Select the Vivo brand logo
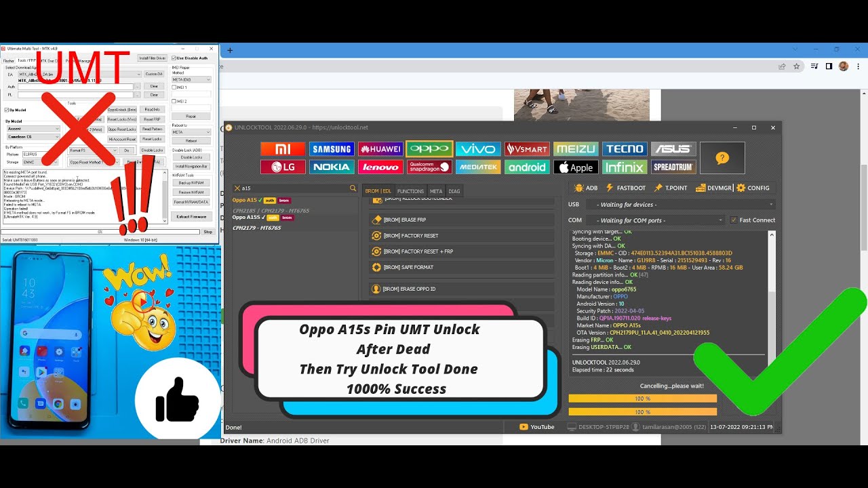This screenshot has width=868, height=488. point(478,149)
